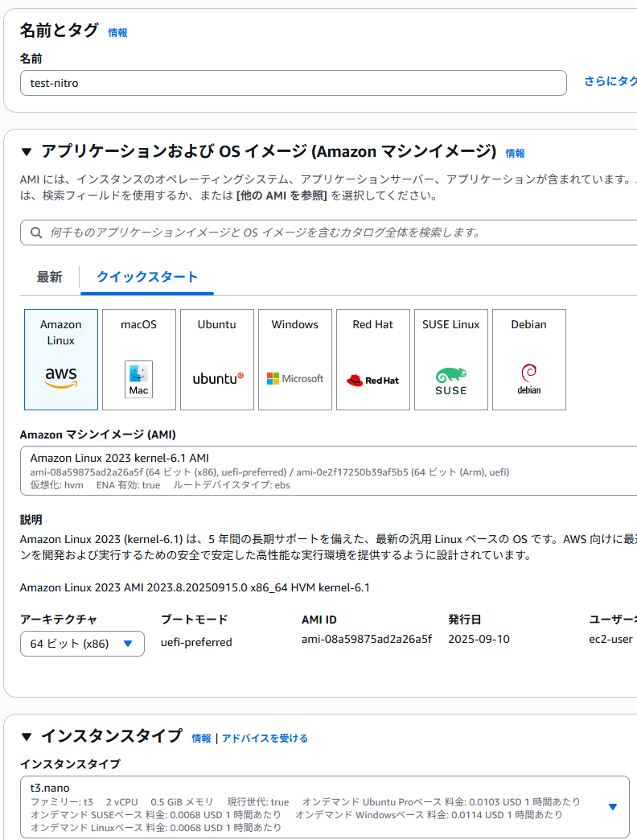Open the アーキテクチャ 64 ビット (x86) dropdown
The height and width of the screenshot is (840, 637).
(x=82, y=644)
